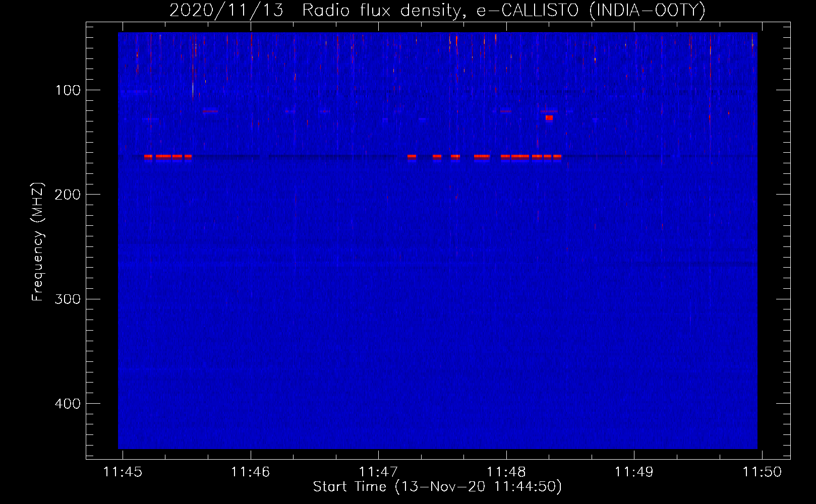
Task: Click the Start Time axis caption
Action: click(x=437, y=487)
